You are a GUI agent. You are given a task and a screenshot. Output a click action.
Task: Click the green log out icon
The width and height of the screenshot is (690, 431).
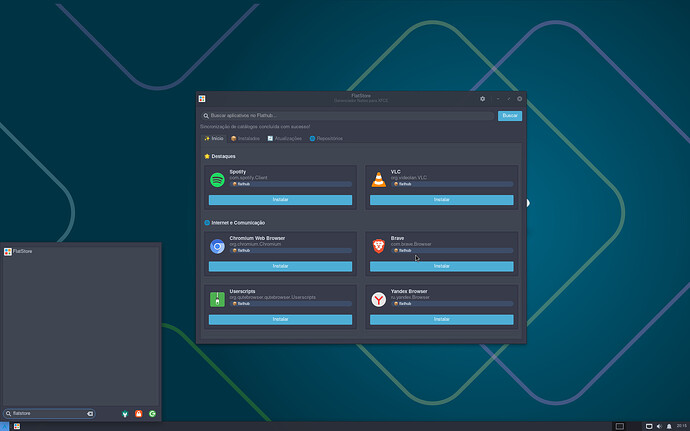coord(152,413)
